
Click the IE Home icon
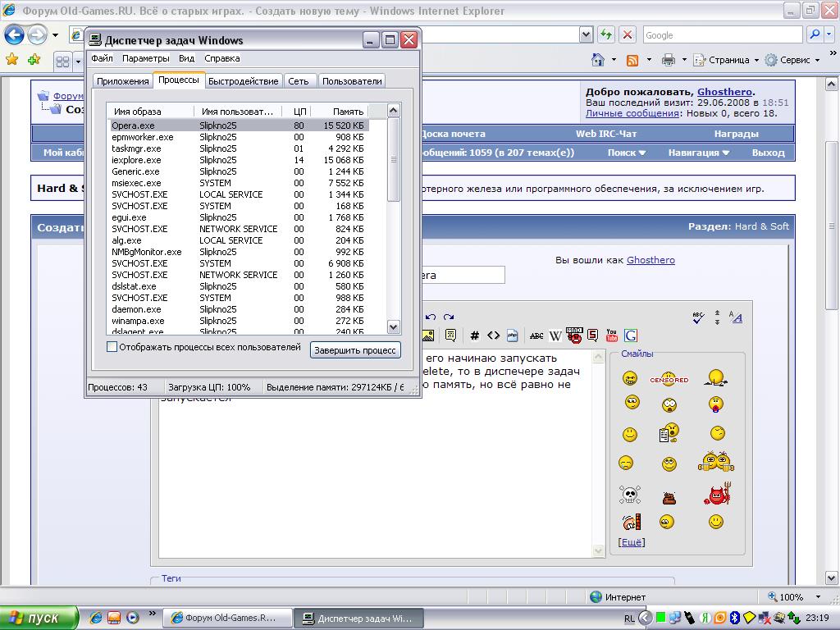click(x=598, y=60)
